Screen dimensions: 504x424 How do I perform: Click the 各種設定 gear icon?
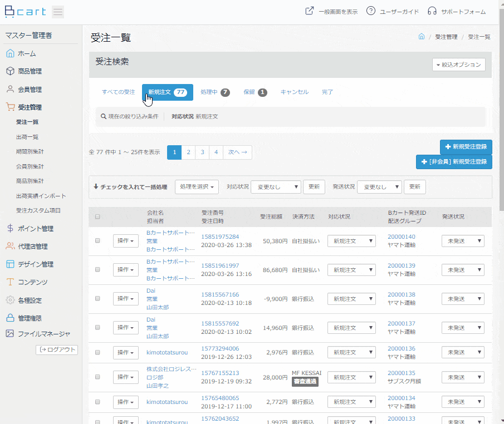coord(10,300)
